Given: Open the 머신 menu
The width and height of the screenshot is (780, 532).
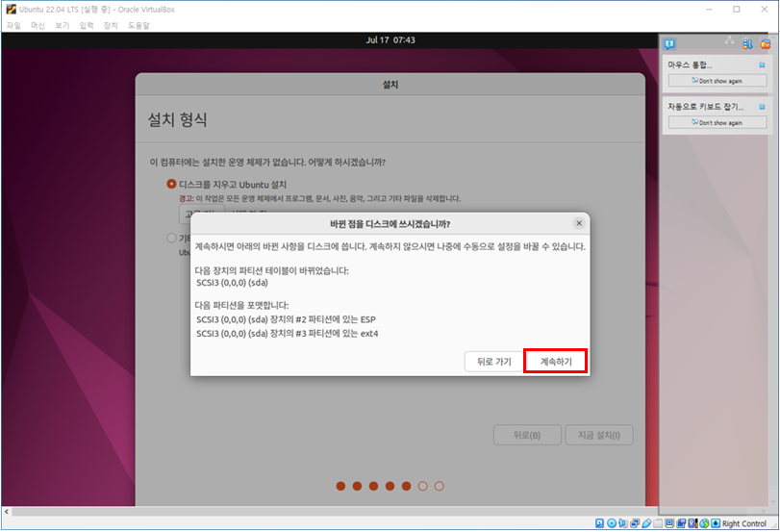Looking at the screenshot, I should coord(38,25).
